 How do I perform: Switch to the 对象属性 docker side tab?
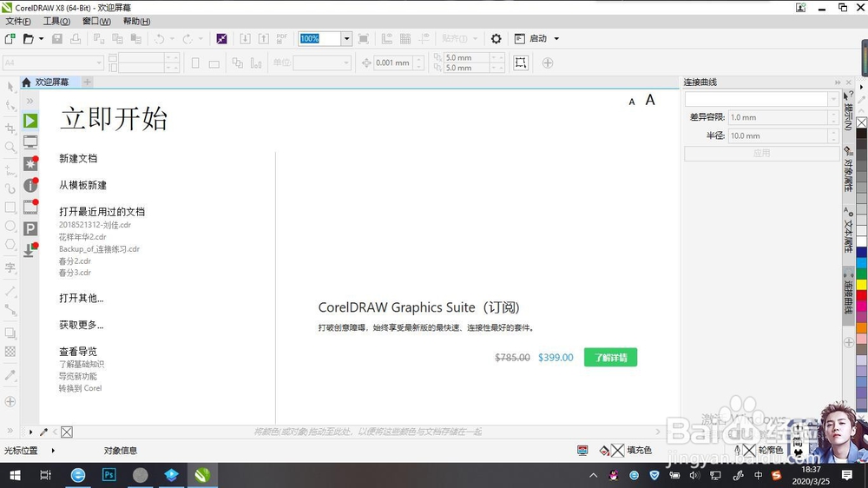click(x=847, y=169)
